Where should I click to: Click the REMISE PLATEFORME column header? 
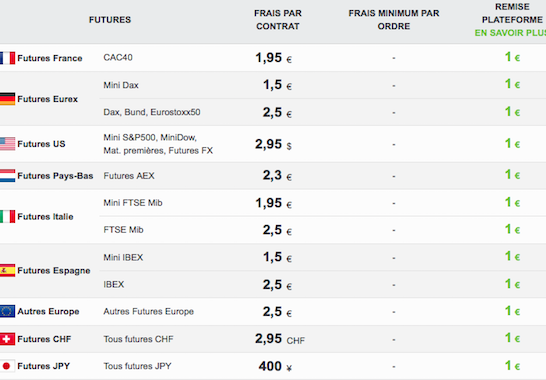[x=512, y=13]
